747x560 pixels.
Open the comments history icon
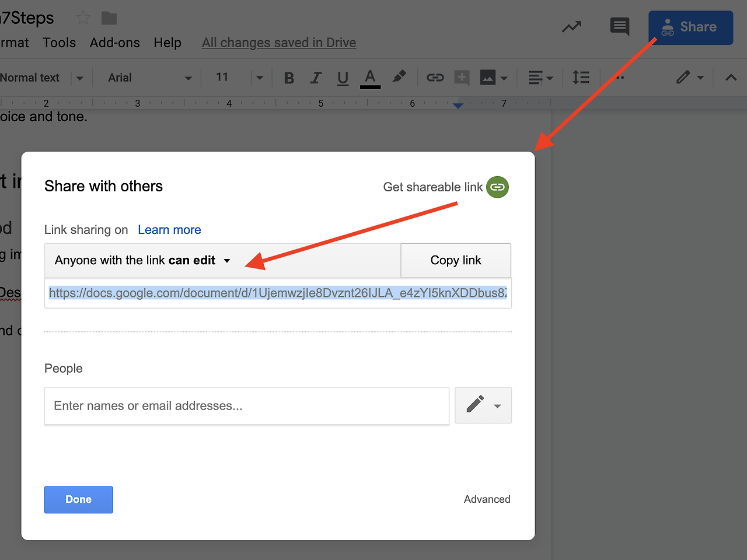pos(620,26)
